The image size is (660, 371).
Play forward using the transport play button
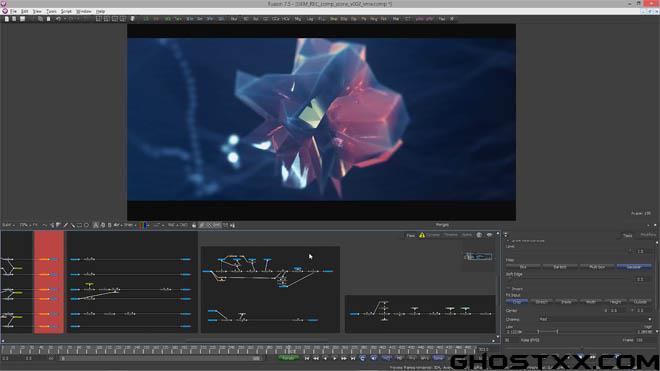pos(335,358)
